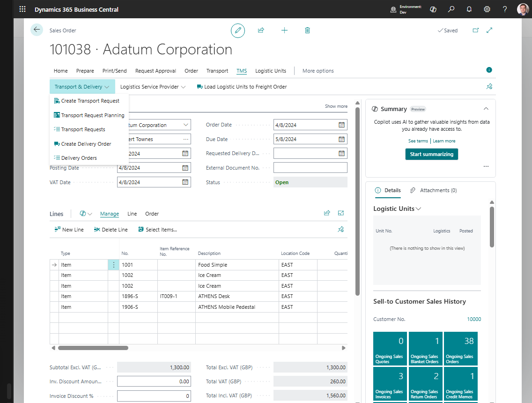
Task: Delete the sales order with trash icon
Action: 307,30
